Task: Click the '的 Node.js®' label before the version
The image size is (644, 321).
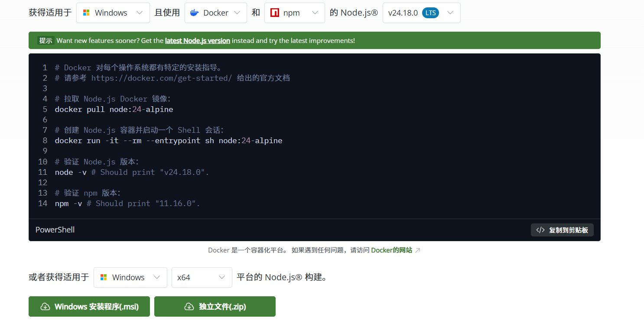Action: [x=354, y=13]
